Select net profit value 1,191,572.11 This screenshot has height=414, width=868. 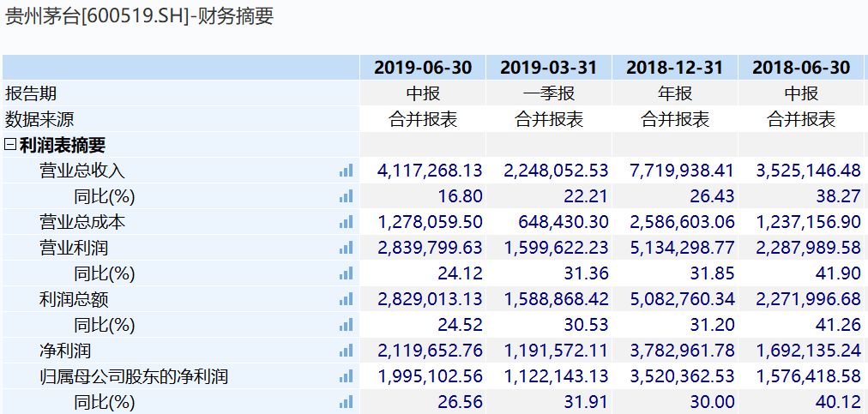(x=556, y=351)
